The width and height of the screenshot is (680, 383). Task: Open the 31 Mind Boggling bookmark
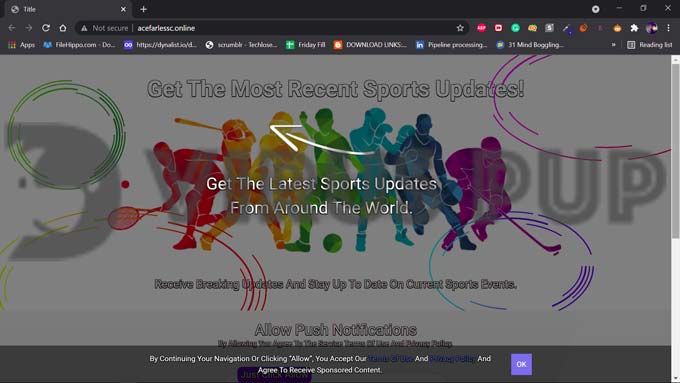[x=530, y=45]
